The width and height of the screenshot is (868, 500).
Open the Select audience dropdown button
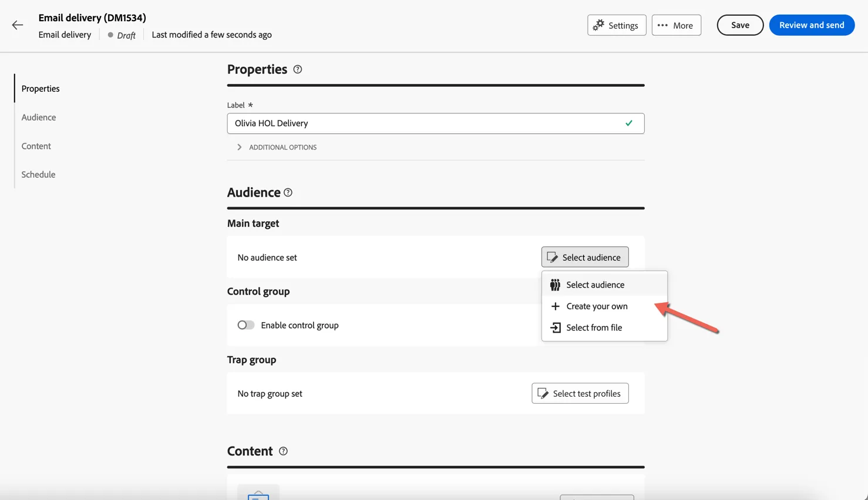tap(585, 257)
